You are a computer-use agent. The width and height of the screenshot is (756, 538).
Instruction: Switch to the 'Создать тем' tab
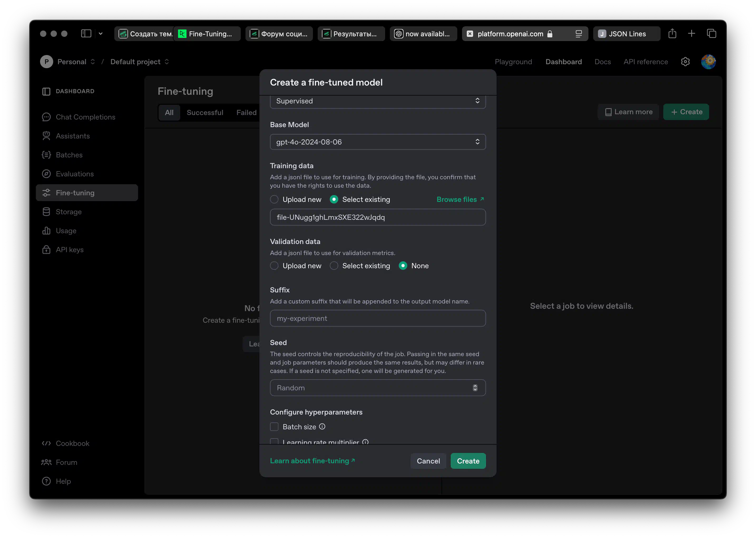[x=144, y=34]
